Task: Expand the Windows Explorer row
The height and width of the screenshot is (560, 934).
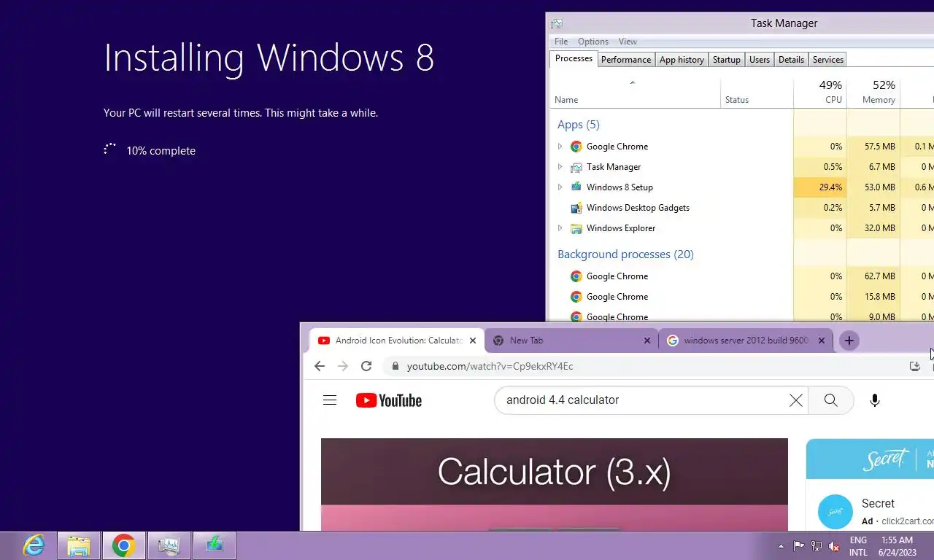Action: (x=560, y=228)
